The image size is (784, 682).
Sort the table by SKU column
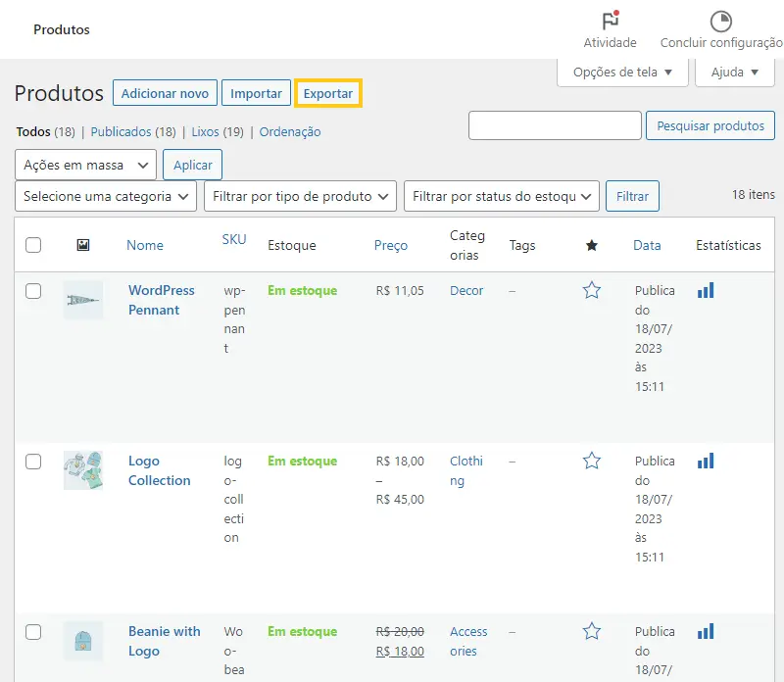(234, 239)
